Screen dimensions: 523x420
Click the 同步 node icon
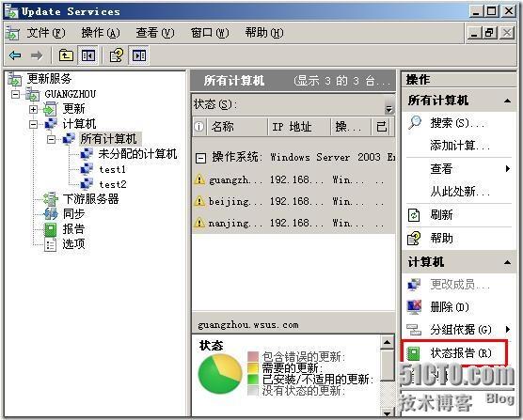[x=51, y=214]
